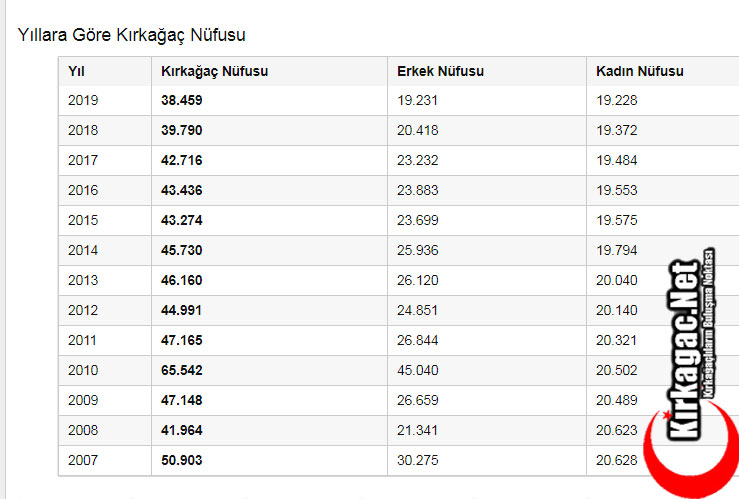Select the 50.903 population value
This screenshot has width=739, height=499.
coord(181,461)
